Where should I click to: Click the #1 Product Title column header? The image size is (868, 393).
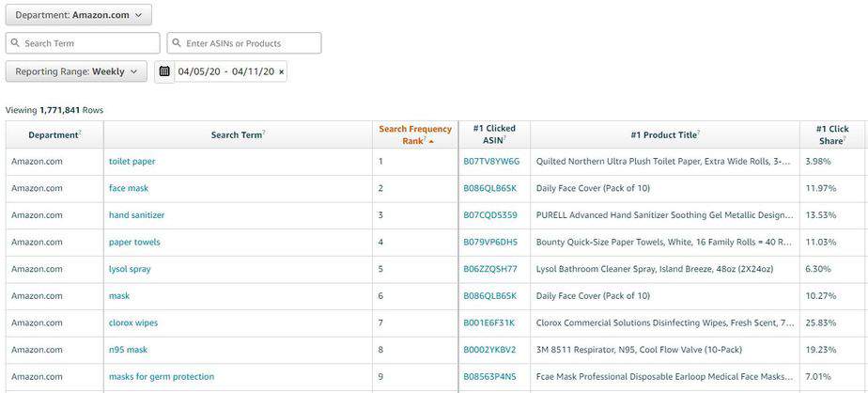[x=665, y=134]
